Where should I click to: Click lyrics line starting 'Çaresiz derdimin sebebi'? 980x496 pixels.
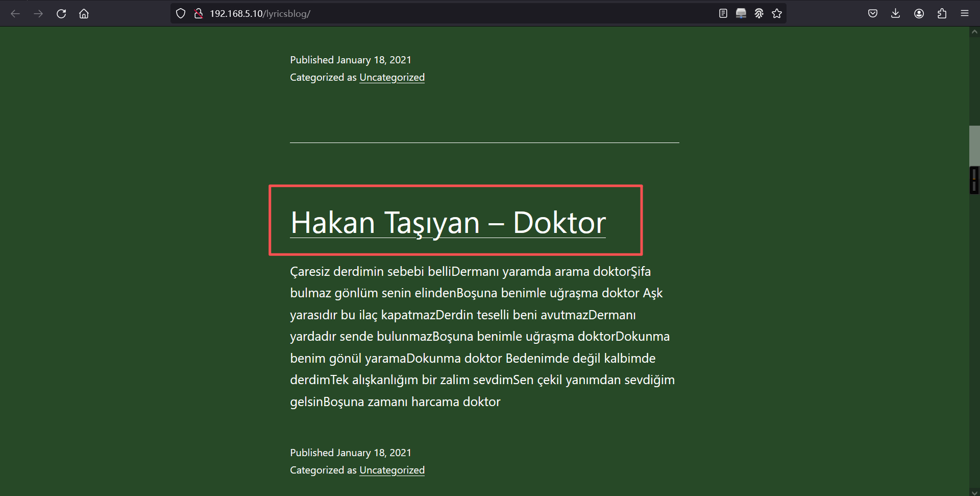point(470,271)
